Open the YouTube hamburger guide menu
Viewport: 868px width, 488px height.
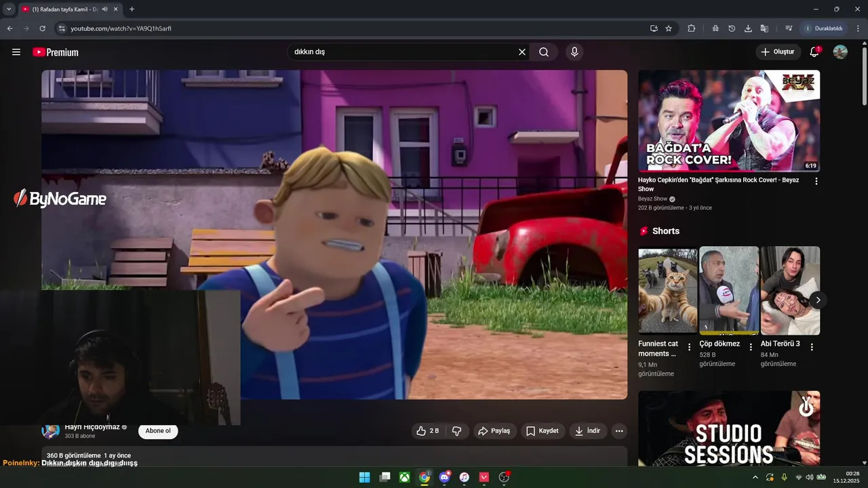[16, 52]
